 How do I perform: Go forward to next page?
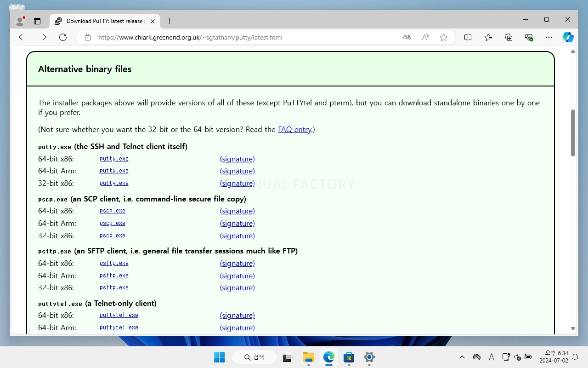[x=43, y=37]
